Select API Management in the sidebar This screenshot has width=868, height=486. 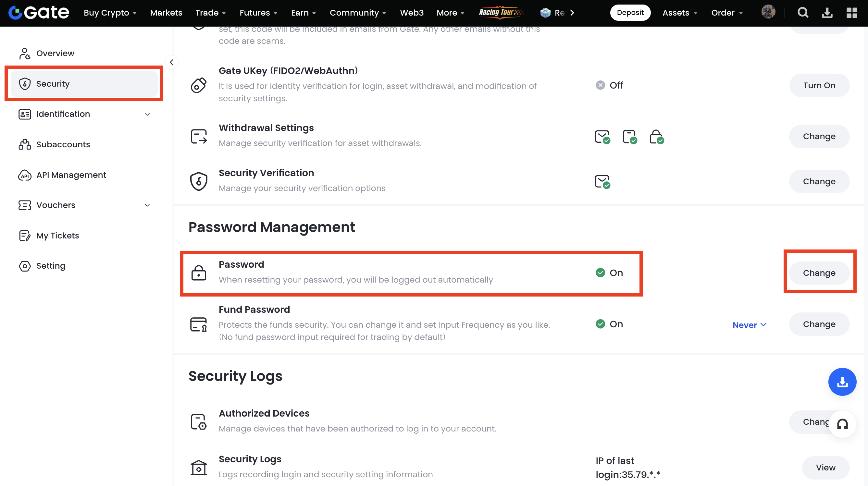tap(71, 175)
